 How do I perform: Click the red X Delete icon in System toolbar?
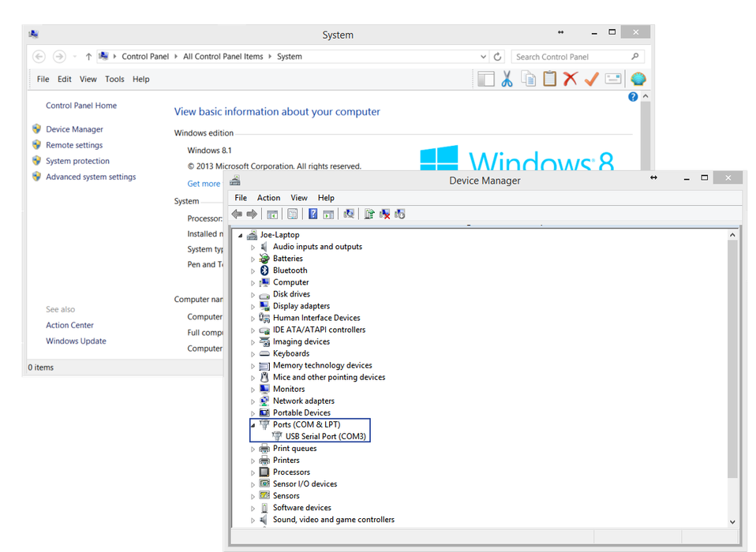pos(571,79)
